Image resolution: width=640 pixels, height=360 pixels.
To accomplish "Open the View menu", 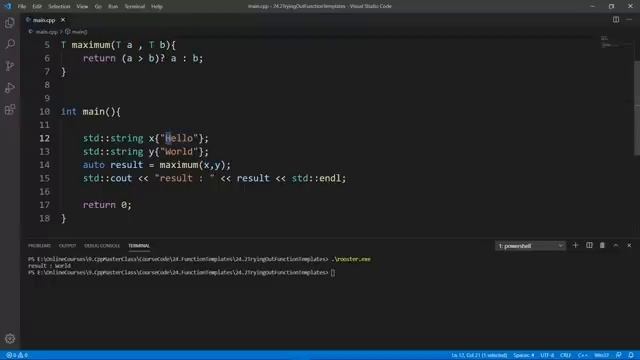I will (x=82, y=7).
